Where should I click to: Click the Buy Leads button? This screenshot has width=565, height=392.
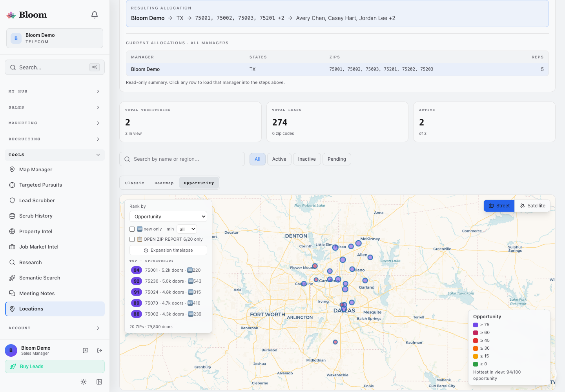coord(55,367)
